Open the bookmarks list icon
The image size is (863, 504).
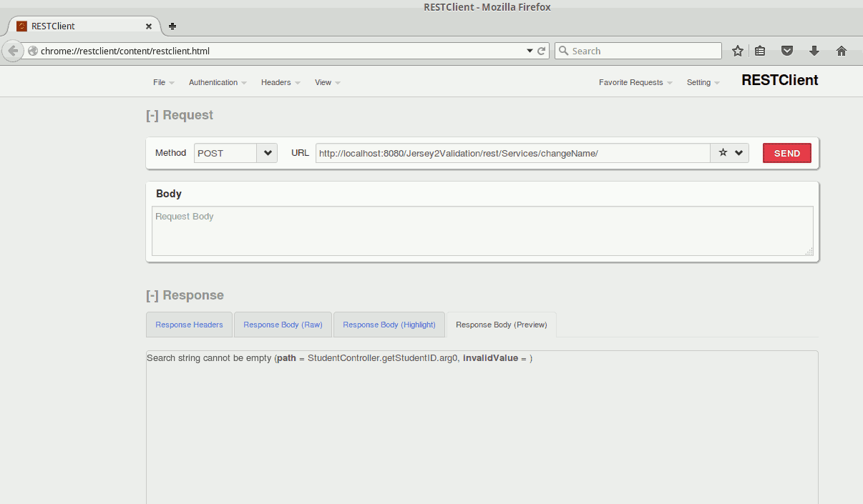click(760, 51)
